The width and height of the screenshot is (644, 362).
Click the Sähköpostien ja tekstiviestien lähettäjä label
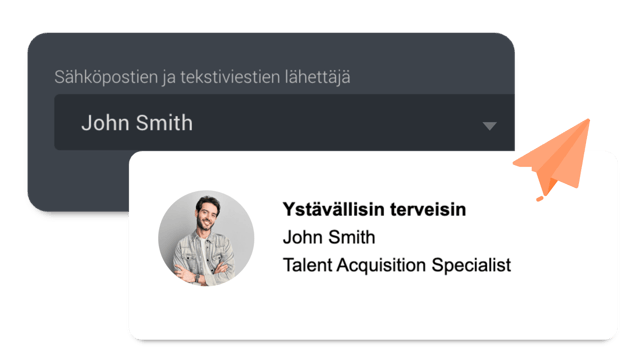click(202, 77)
